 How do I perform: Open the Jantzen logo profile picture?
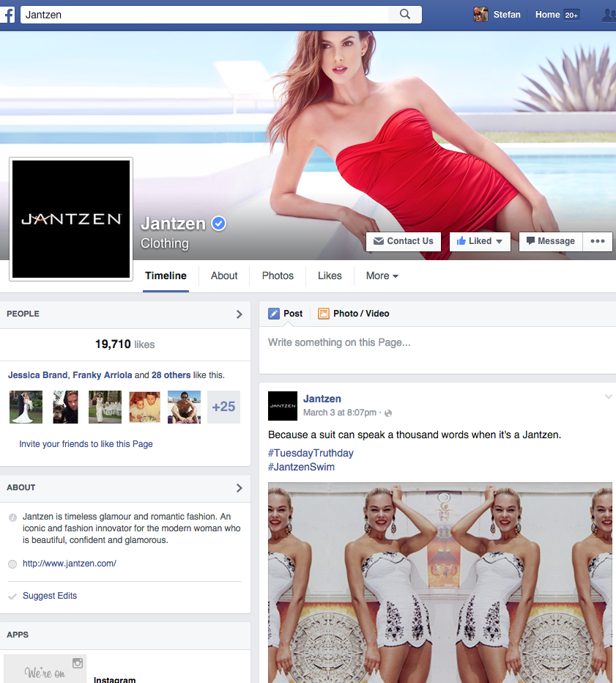pos(71,219)
